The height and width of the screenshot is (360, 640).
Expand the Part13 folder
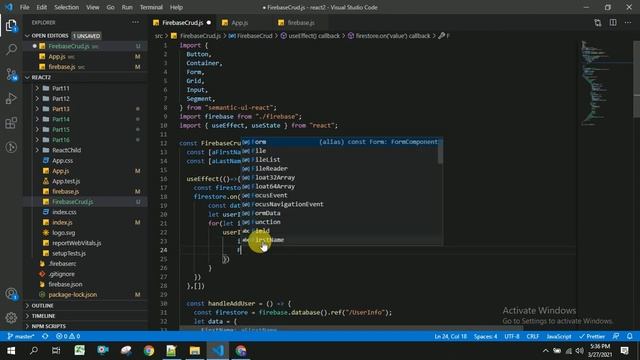60,109
